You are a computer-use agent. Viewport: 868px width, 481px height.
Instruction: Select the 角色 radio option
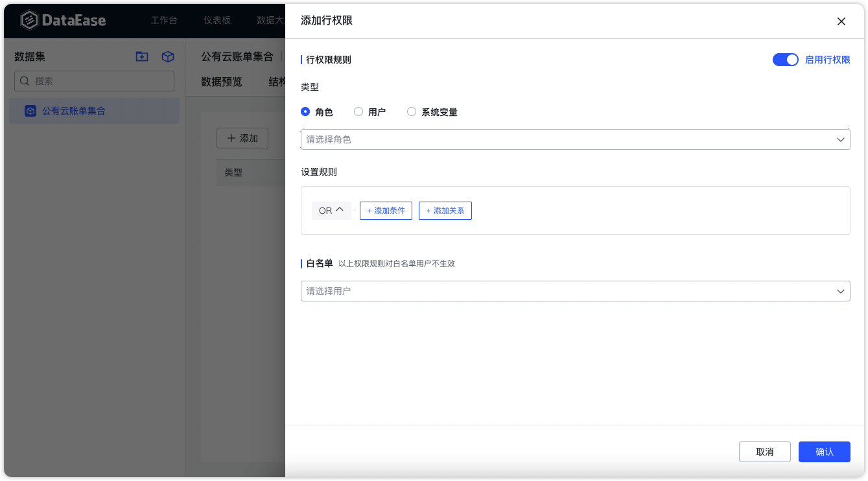coord(317,112)
